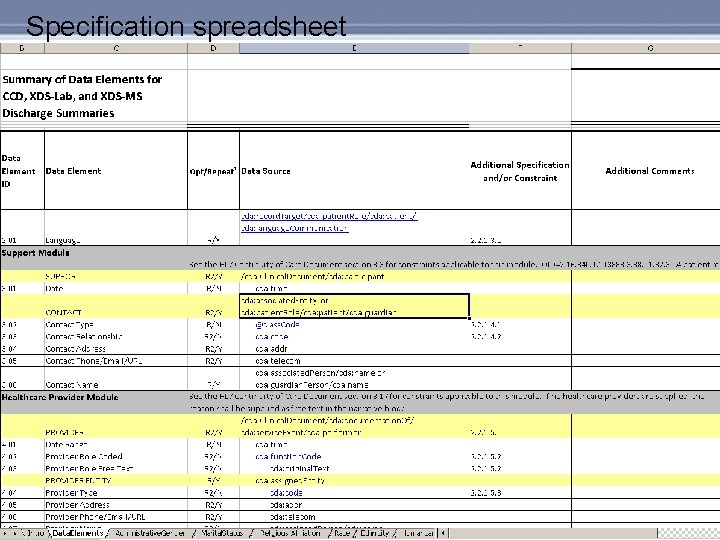Click the 'cda:functionCode' link cell
720x540 pixels.
pos(354,456)
